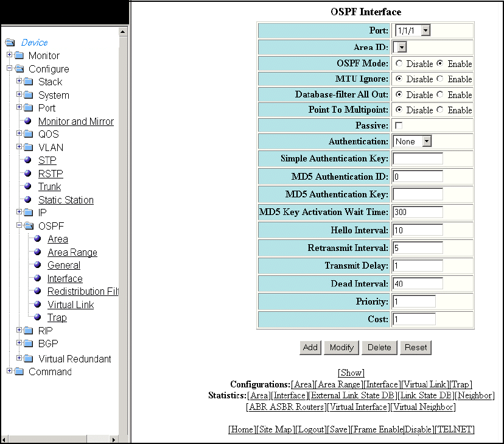This screenshot has height=444, width=504.
Task: Click the Hello Interval input field
Action: click(x=418, y=230)
